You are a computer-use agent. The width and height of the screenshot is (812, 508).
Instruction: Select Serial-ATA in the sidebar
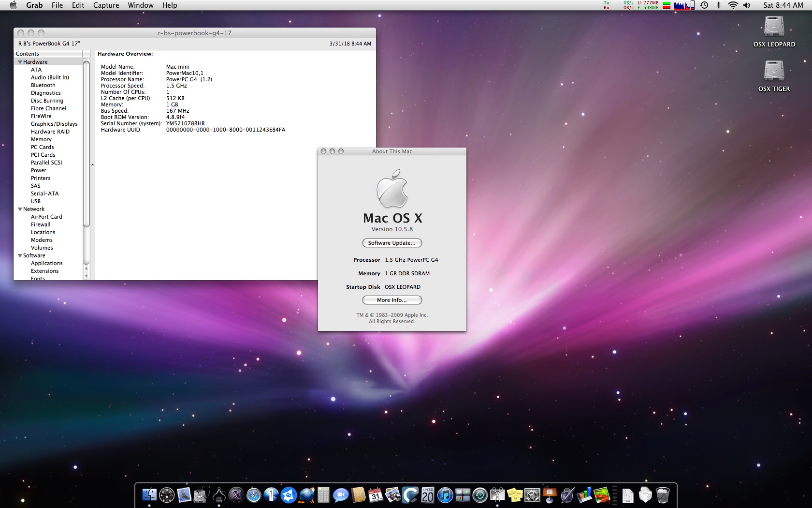point(45,194)
